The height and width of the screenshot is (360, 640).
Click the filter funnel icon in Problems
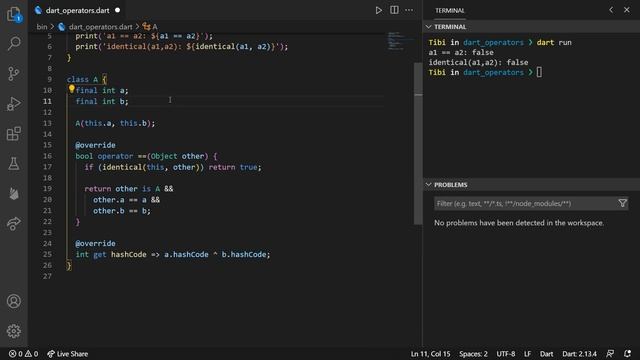622,203
